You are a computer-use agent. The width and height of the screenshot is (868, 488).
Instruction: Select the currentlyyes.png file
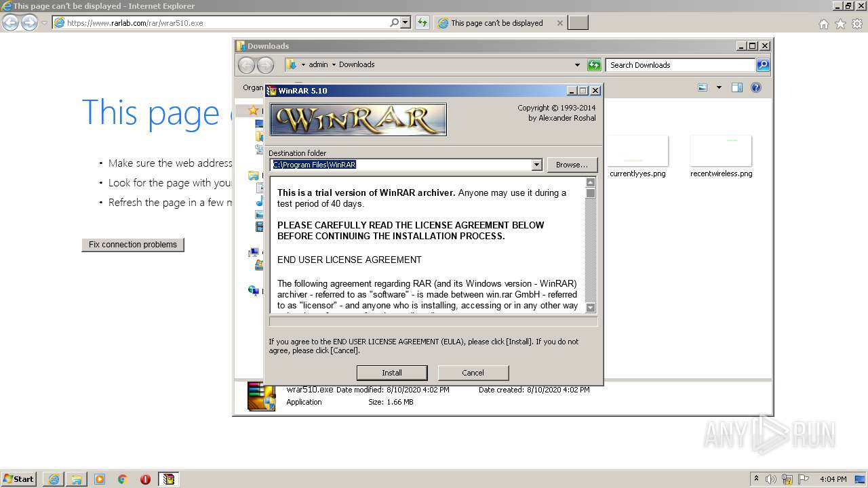click(x=637, y=157)
